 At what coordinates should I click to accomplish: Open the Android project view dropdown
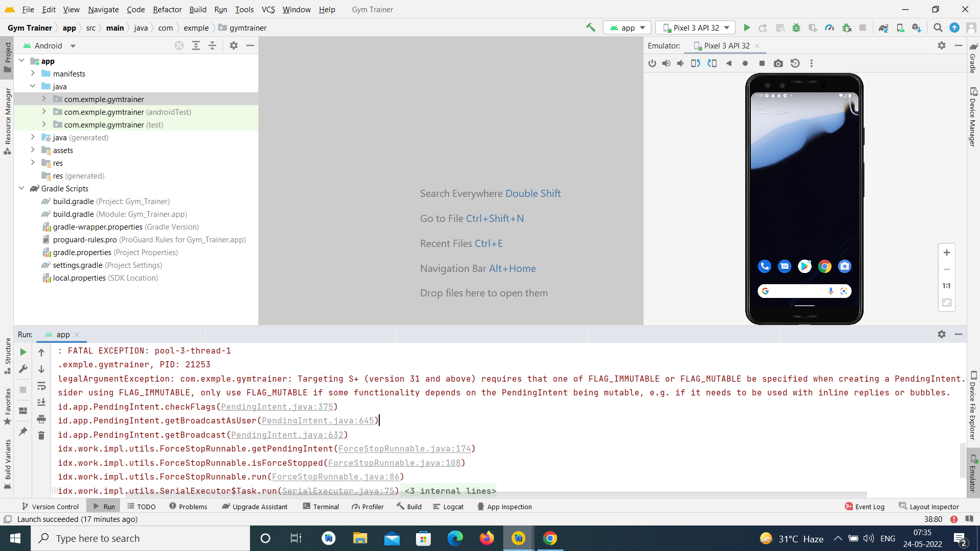click(50, 45)
